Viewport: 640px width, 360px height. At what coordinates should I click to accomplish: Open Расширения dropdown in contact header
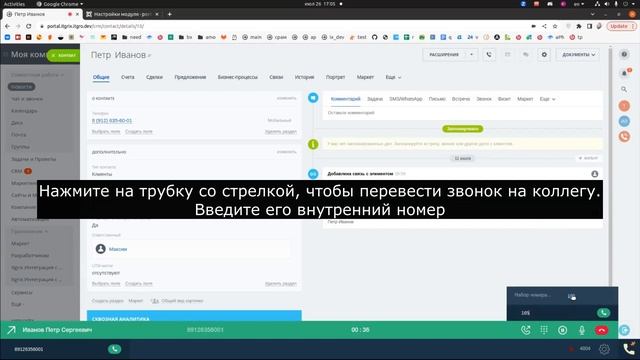click(471, 54)
